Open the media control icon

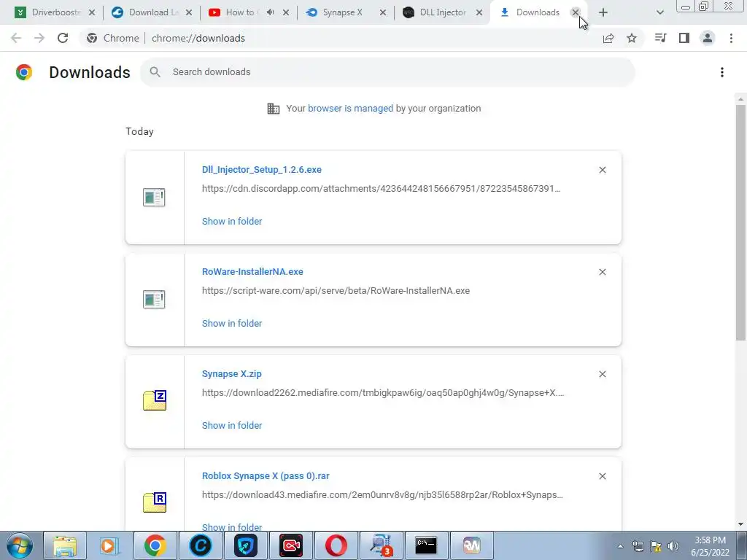point(660,38)
